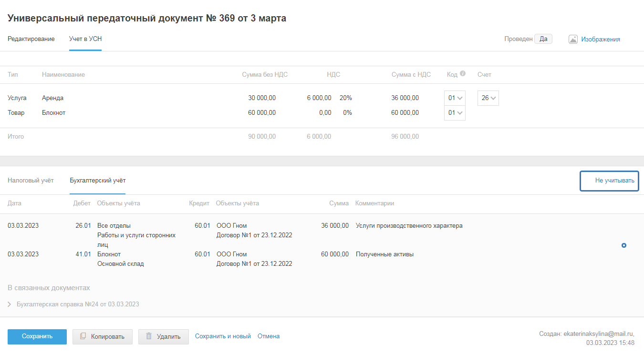The image size is (644, 354).
Task: Click the Не учитывать button
Action: [609, 181]
